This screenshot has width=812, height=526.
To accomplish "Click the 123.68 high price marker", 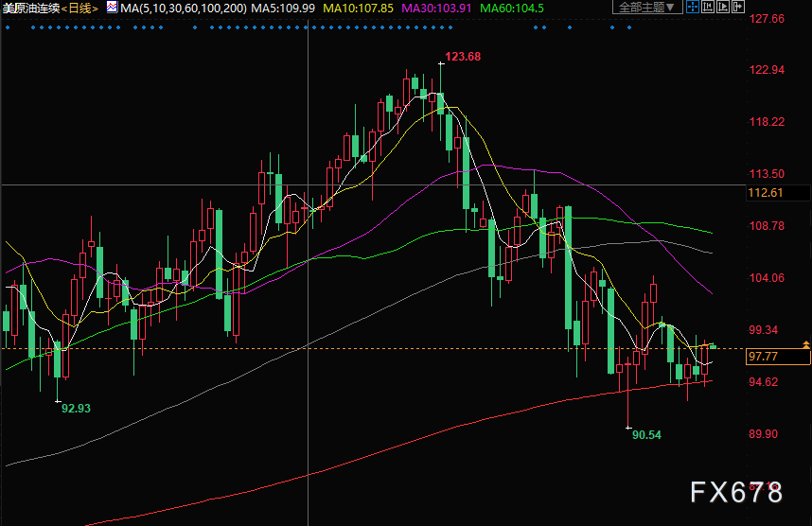I will point(463,57).
